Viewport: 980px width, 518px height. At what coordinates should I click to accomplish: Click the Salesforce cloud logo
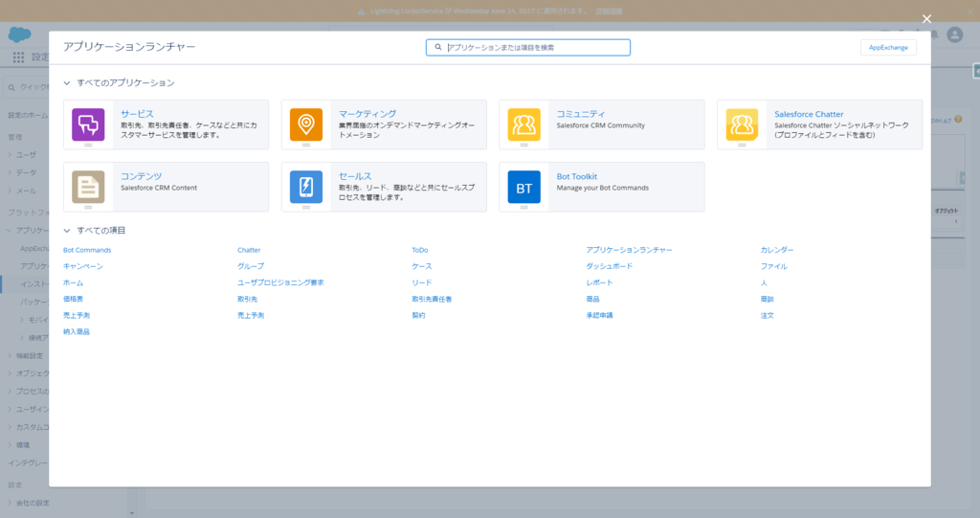pos(19,34)
